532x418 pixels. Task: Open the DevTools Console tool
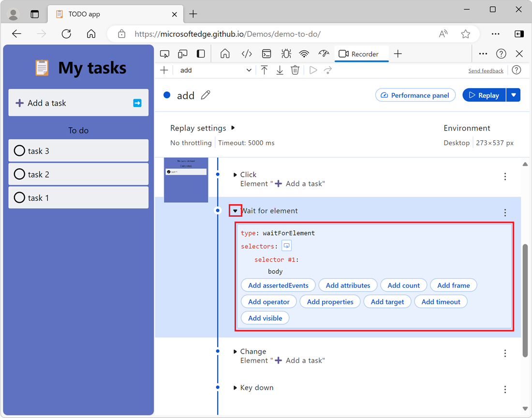(266, 53)
